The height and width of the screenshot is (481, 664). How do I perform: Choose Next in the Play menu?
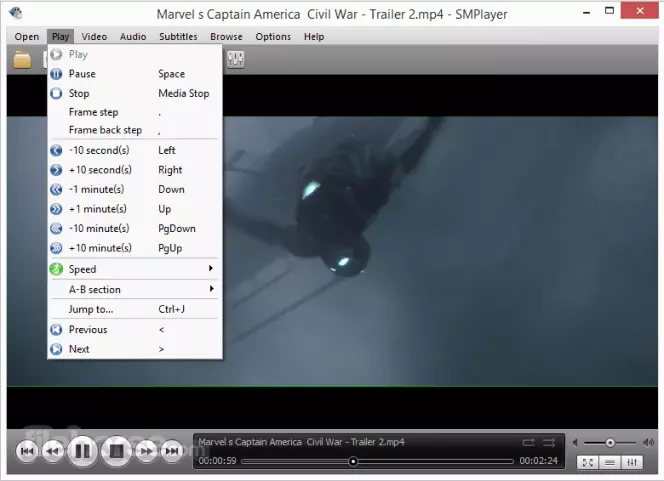[135, 349]
